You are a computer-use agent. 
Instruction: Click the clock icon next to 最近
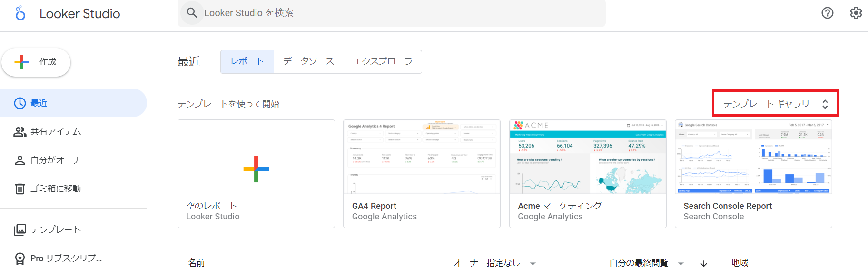click(x=20, y=103)
